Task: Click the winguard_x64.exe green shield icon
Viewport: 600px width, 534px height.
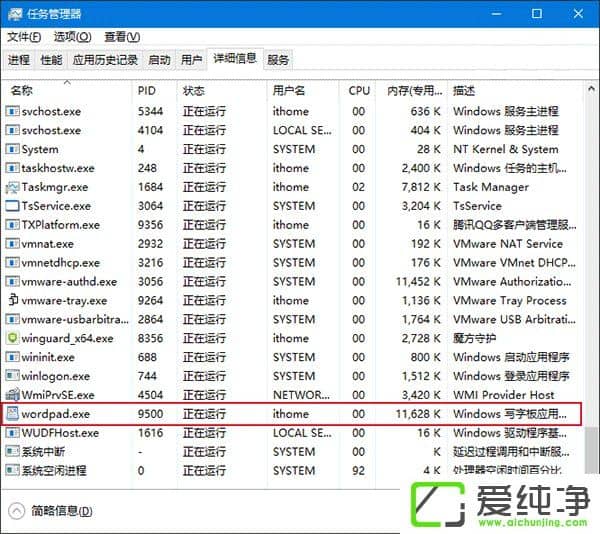Action: coord(12,338)
